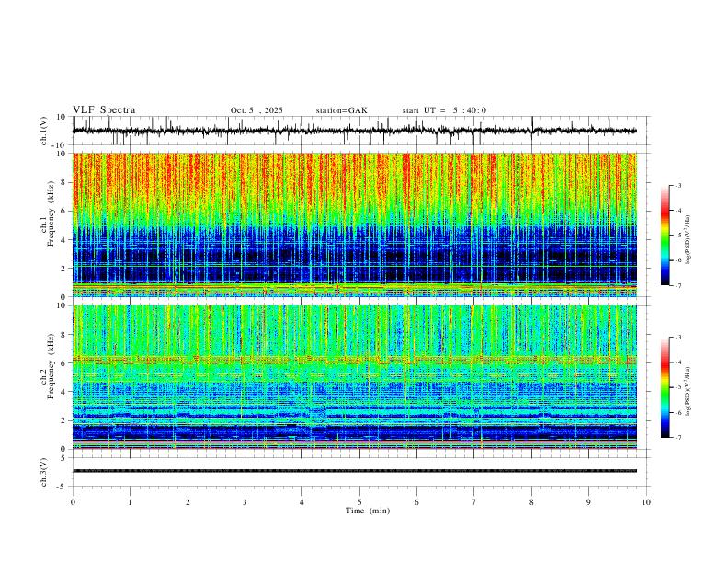Click the "-3" label on ch.1 colorbar
Image resolution: width=728 pixels, height=563 pixels.
pyautogui.click(x=677, y=186)
